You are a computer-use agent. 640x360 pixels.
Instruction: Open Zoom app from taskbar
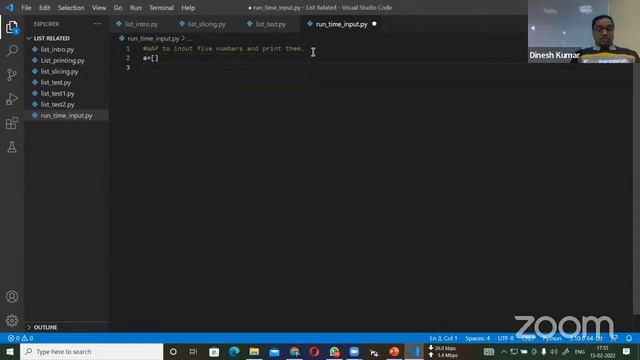coord(354,351)
